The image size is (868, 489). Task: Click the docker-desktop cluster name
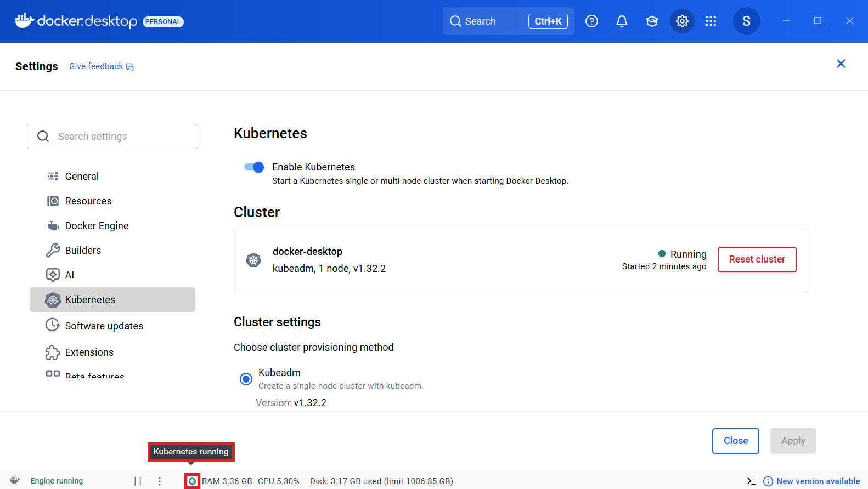pos(307,252)
